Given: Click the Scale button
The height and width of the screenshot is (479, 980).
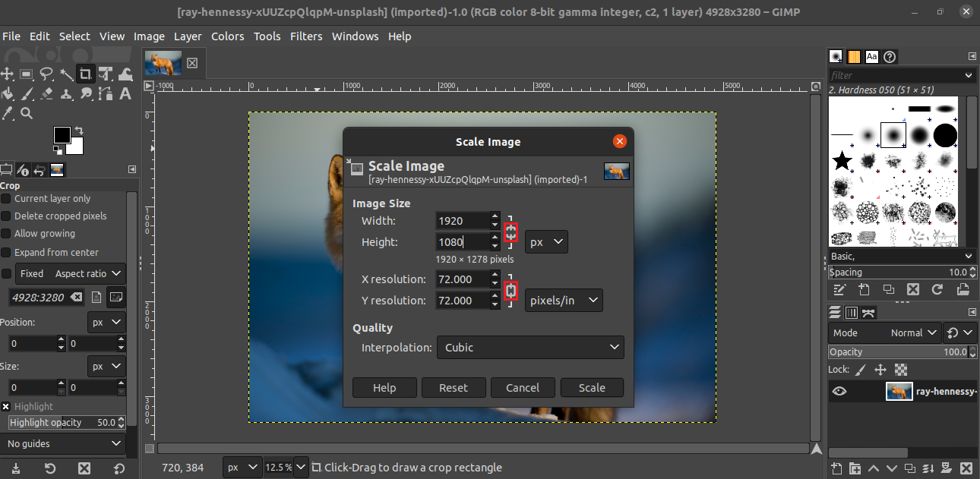Looking at the screenshot, I should [x=592, y=387].
